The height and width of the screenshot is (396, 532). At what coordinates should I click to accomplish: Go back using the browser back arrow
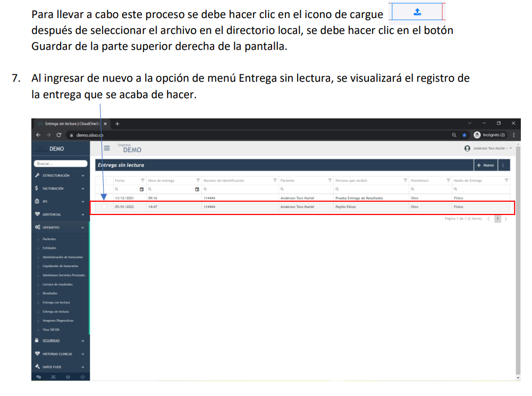[38, 135]
